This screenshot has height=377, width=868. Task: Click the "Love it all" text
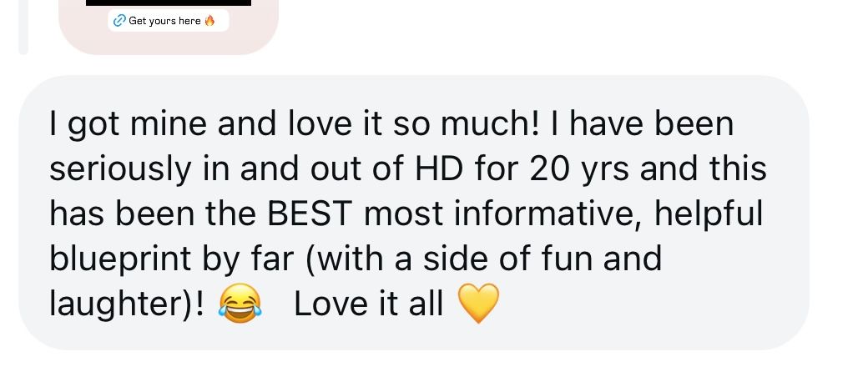(369, 304)
